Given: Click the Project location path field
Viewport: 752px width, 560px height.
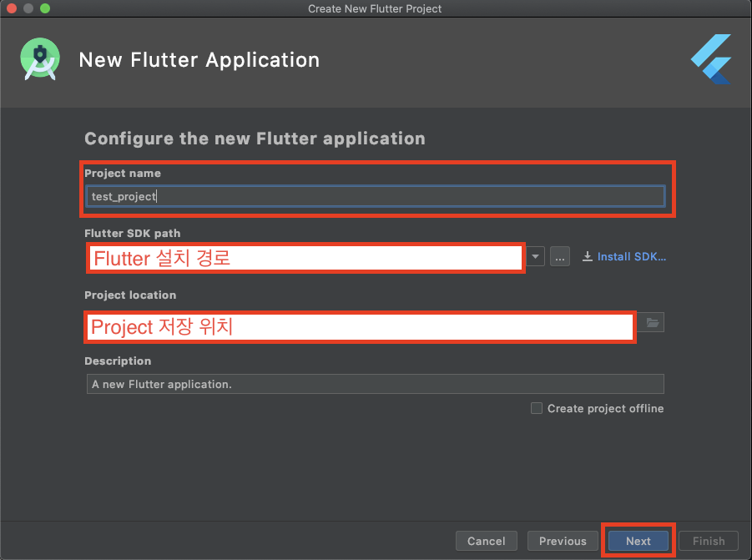Looking at the screenshot, I should [x=361, y=327].
